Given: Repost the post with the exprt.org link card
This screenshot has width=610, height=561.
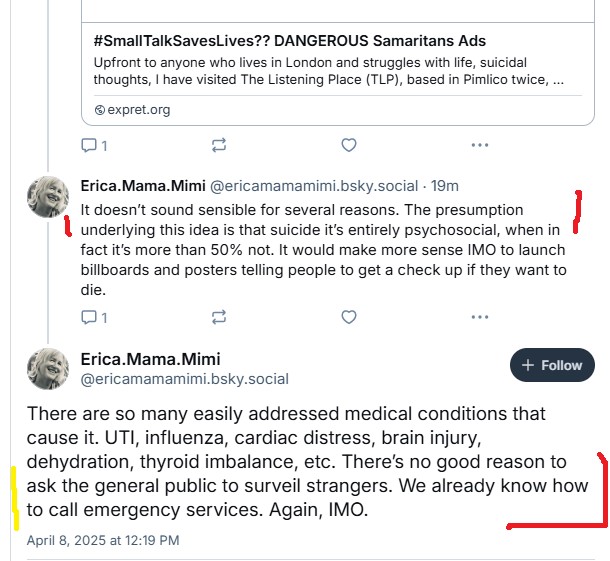Looking at the screenshot, I should pos(219,145).
